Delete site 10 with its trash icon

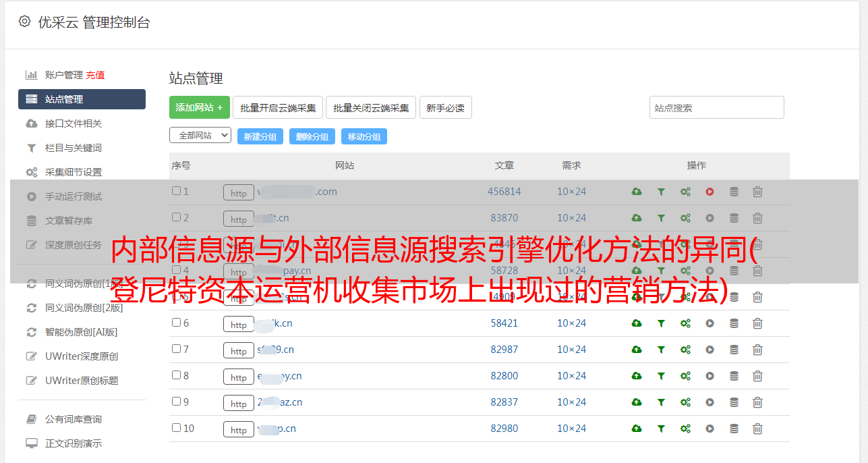(757, 429)
